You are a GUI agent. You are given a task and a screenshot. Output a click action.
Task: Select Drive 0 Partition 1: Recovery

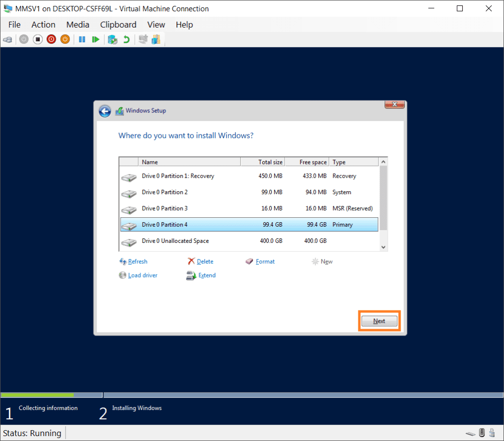click(249, 176)
